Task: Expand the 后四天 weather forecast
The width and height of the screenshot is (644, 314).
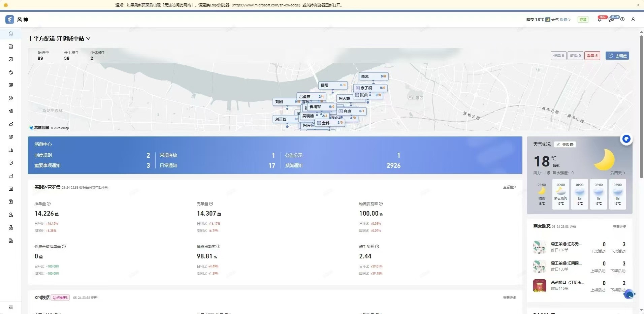Action: [x=618, y=173]
